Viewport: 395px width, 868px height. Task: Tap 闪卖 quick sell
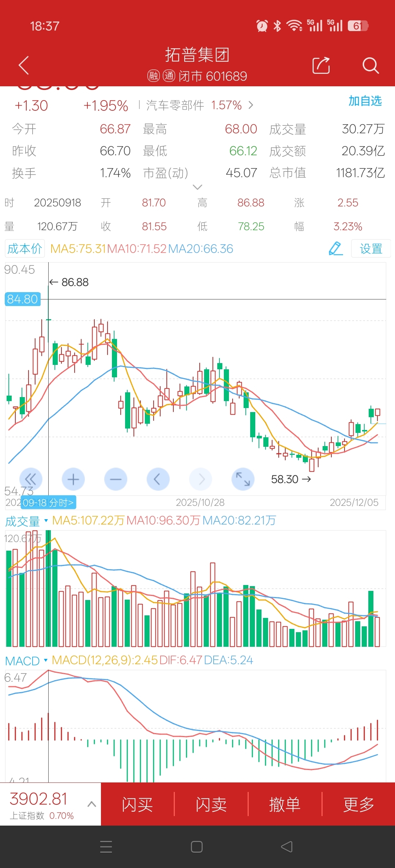[211, 804]
